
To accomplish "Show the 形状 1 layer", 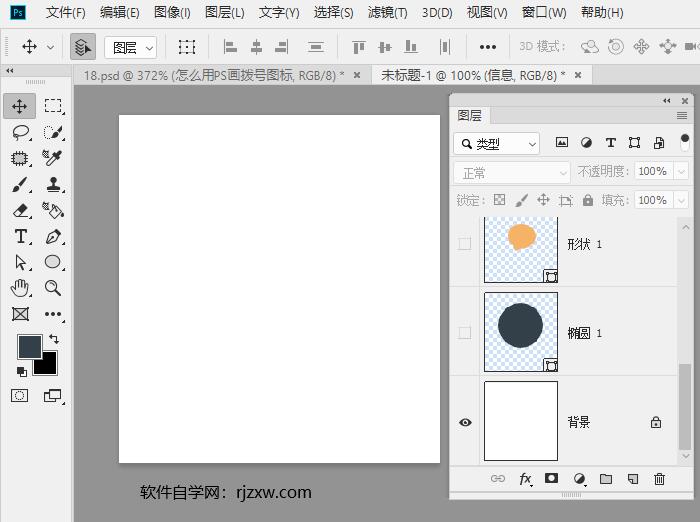I will pos(465,244).
